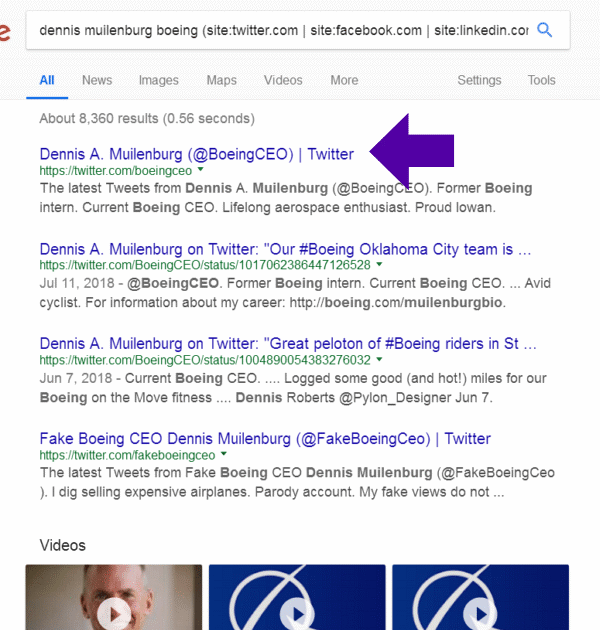Click inside the search query box
The height and width of the screenshot is (630, 600).
(280, 30)
